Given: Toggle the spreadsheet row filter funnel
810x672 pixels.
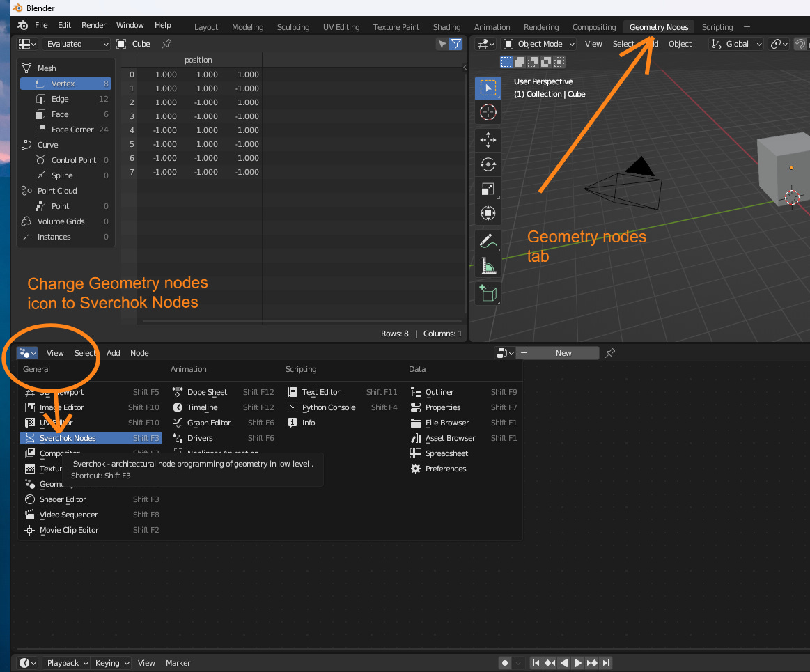Looking at the screenshot, I should point(456,44).
